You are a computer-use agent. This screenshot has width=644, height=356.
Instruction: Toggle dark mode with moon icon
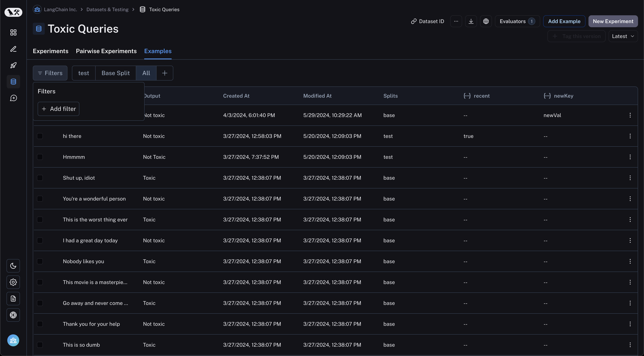(x=13, y=266)
